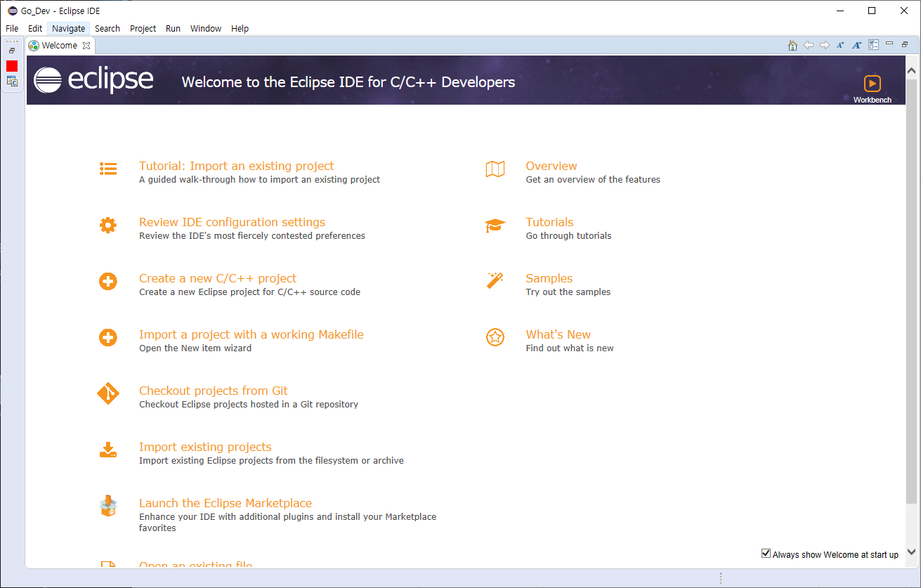Click the sidebar drag handle dots
Screen dimensions: 921x588
[12, 41]
